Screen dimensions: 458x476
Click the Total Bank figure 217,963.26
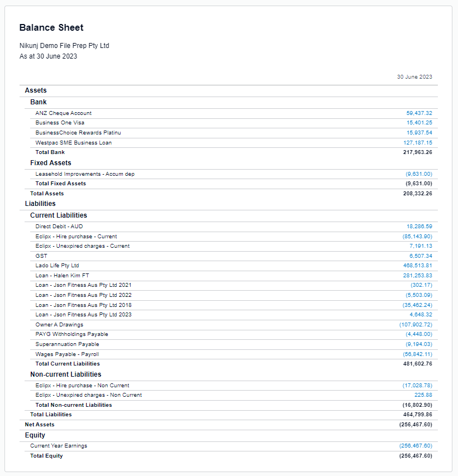tap(418, 152)
